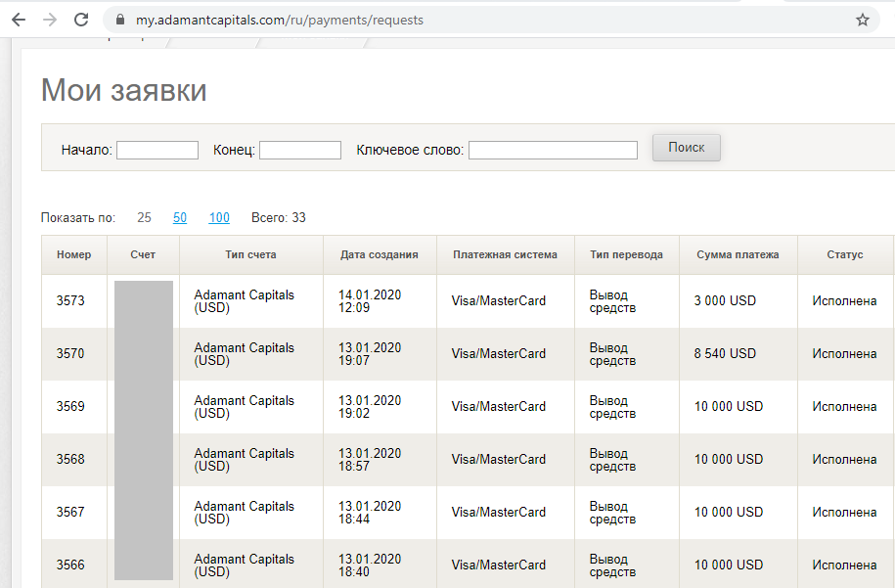Click 10 000 USD in row 3569

click(x=729, y=406)
